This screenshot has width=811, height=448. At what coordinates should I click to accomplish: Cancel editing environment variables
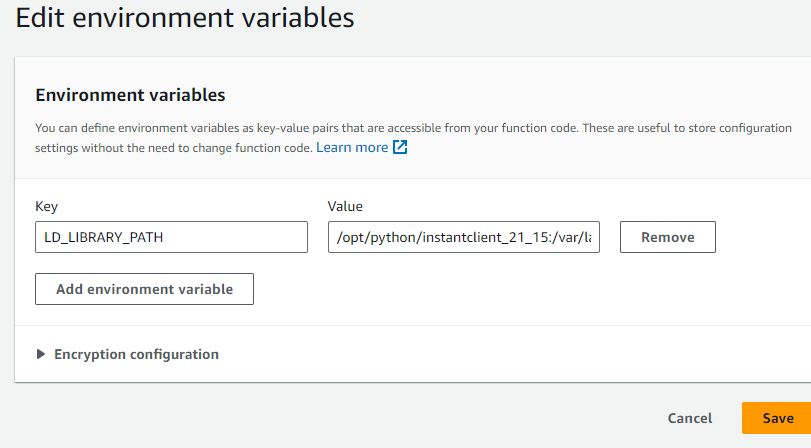point(689,418)
